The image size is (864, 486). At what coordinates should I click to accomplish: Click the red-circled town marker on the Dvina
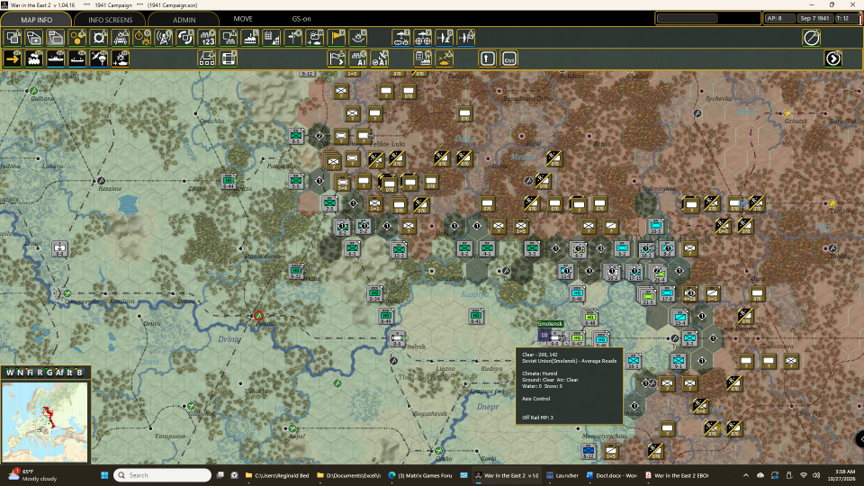click(x=258, y=316)
